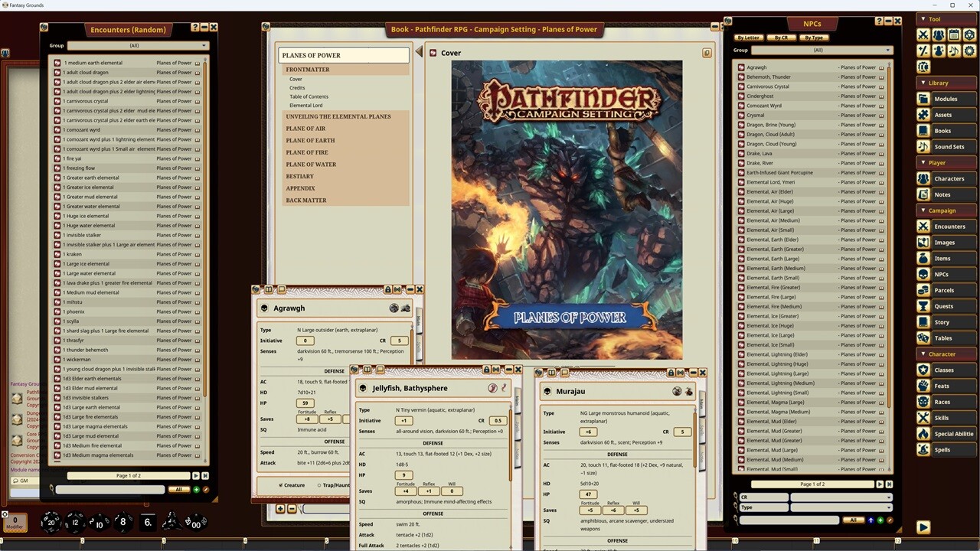The image size is (980, 551).
Task: Uncheck the Creature checkbox
Action: (x=281, y=485)
